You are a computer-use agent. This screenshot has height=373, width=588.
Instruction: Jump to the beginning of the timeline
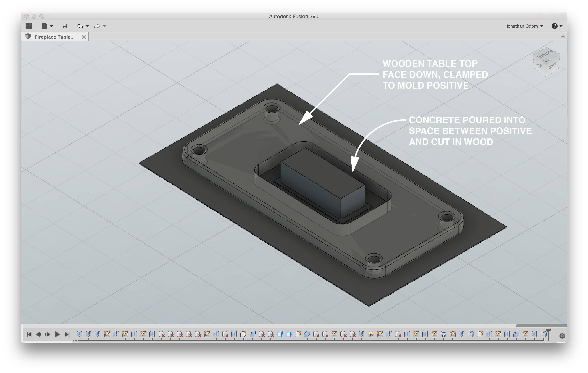pyautogui.click(x=29, y=334)
